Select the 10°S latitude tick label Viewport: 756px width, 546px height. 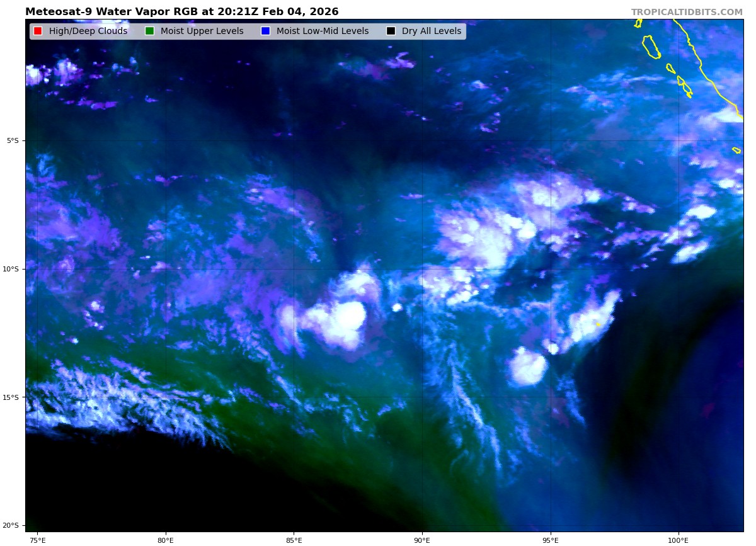point(11,269)
